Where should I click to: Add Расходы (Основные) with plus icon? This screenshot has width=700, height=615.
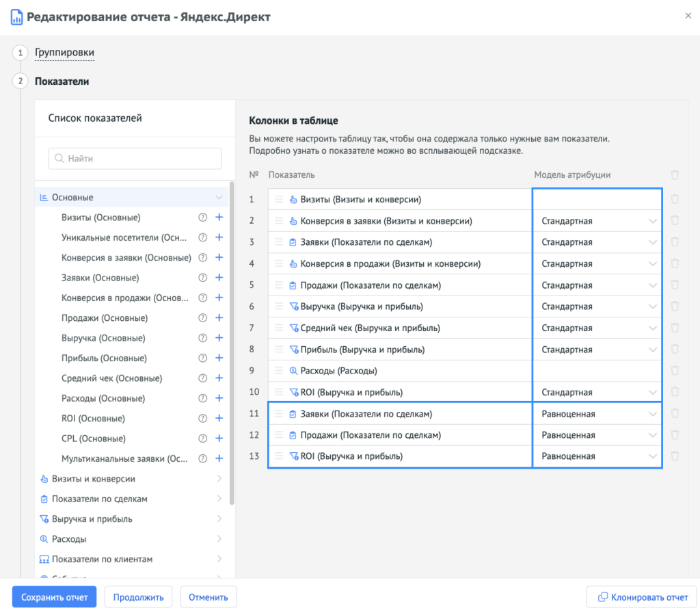219,398
